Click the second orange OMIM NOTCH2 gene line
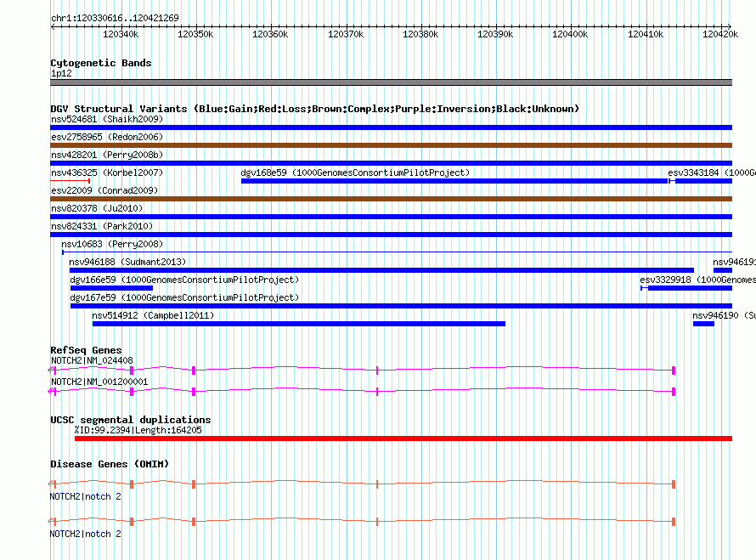Screen dimensions: 756x560 point(362,522)
